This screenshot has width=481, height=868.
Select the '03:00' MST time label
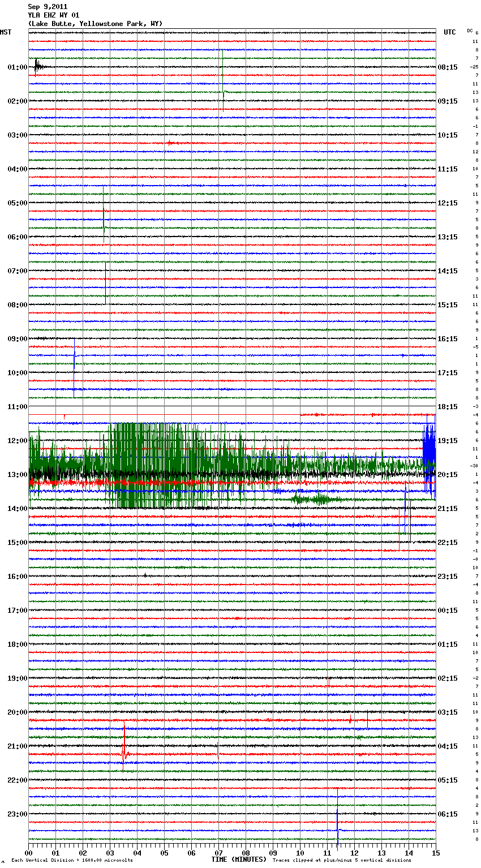[17, 135]
